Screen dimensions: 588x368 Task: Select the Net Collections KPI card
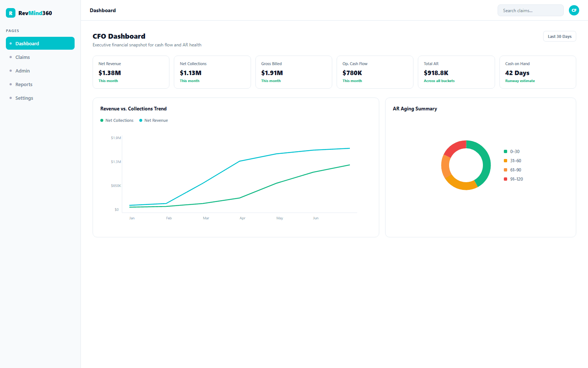coord(212,72)
